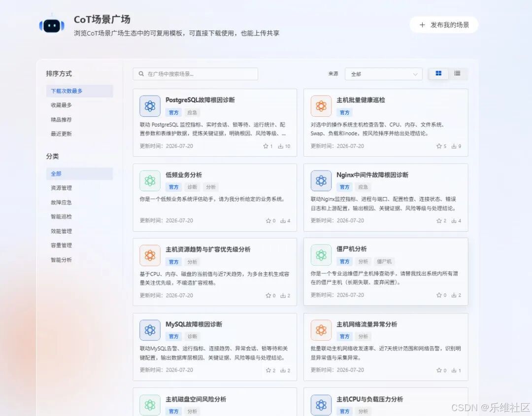The image size is (532, 416).
Task: Click 主机资源趋势与扩容优先级分析 card icon
Action: [150, 255]
